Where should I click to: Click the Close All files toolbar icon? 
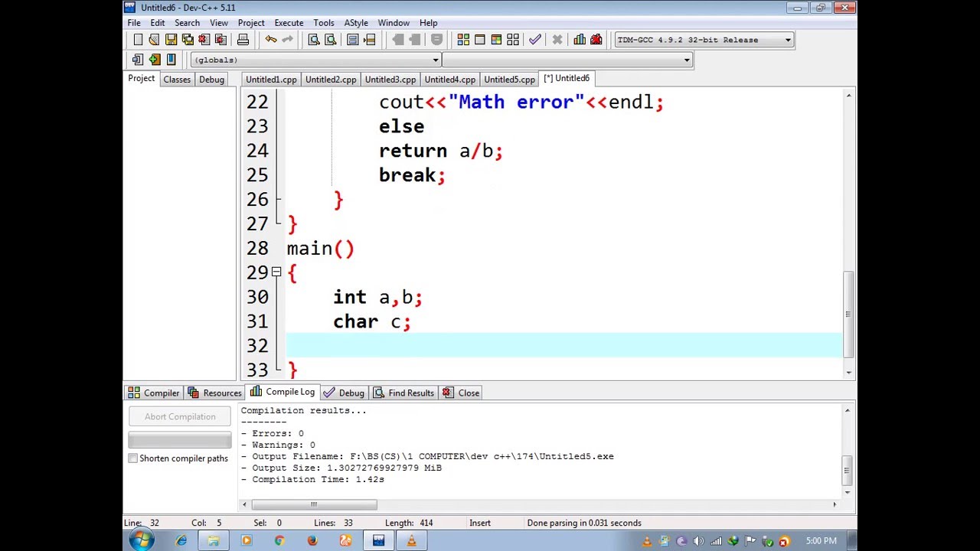click(x=220, y=40)
